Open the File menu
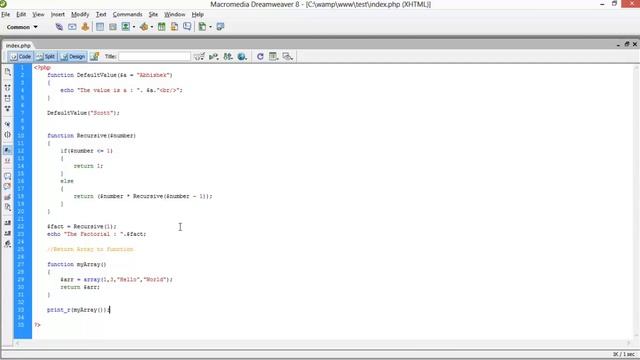The height and width of the screenshot is (360, 640). (6, 14)
